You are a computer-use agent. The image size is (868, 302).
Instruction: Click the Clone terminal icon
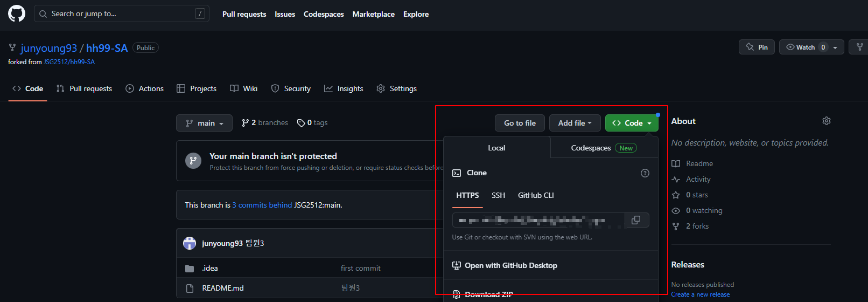457,173
